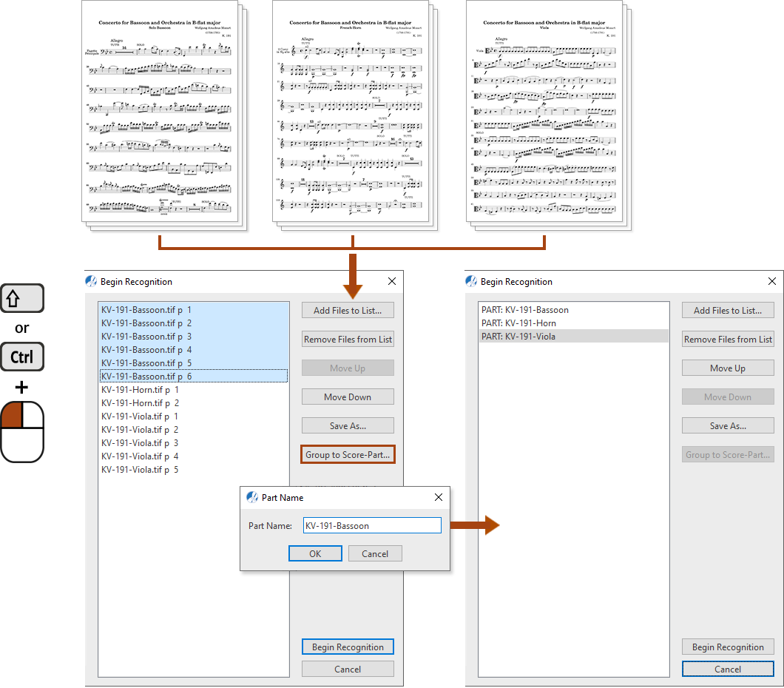
Task: Select the PART: KV-191-Viola entry
Action: 573,337
